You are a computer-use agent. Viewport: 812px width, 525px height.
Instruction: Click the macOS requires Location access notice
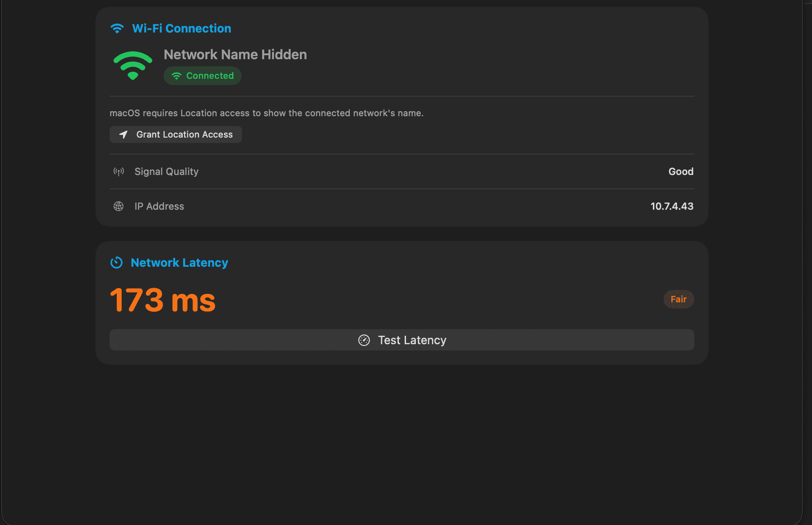(267, 113)
